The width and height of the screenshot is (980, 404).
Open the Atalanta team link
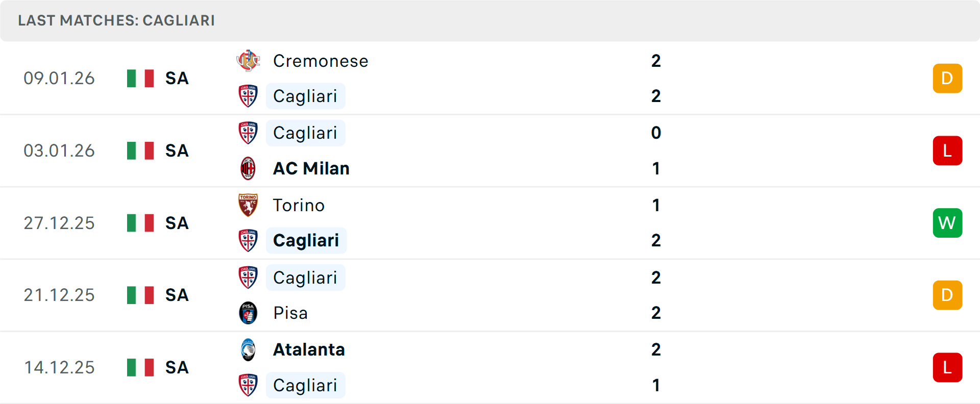click(309, 349)
